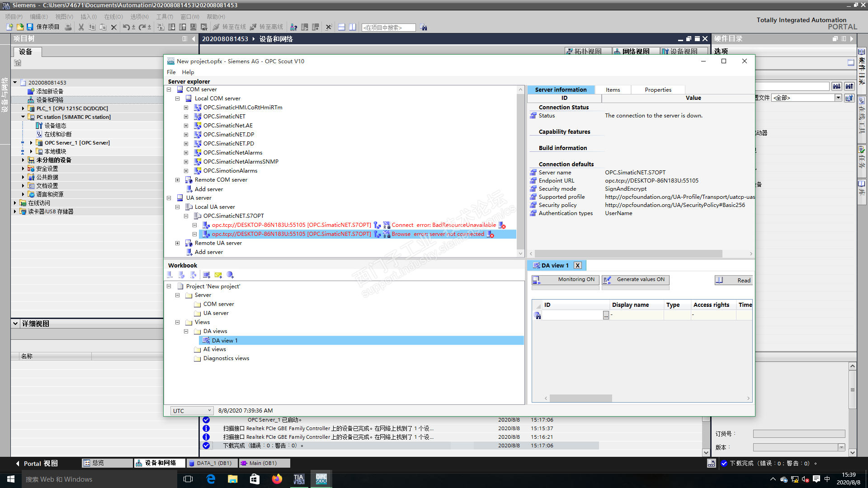Open the Help menu in OPC Scout
Image resolution: width=868 pixels, height=488 pixels.
188,72
